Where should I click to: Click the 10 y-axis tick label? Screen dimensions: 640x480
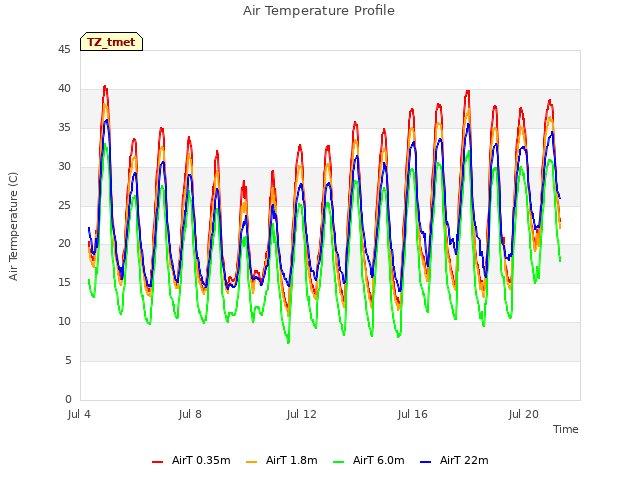tap(64, 322)
